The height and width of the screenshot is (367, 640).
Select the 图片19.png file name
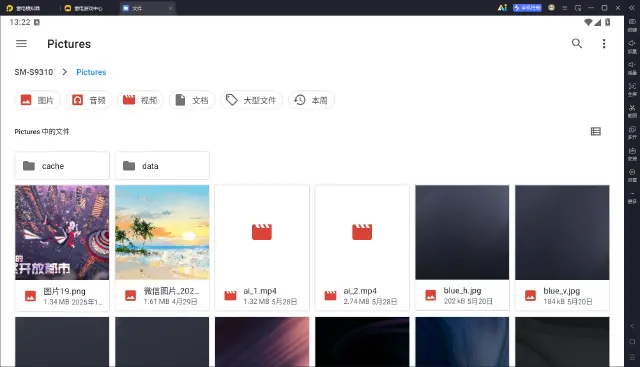pyautogui.click(x=64, y=291)
